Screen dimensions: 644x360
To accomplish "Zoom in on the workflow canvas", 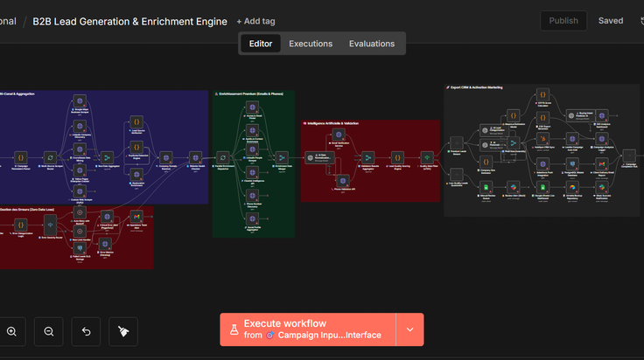I will click(x=11, y=331).
